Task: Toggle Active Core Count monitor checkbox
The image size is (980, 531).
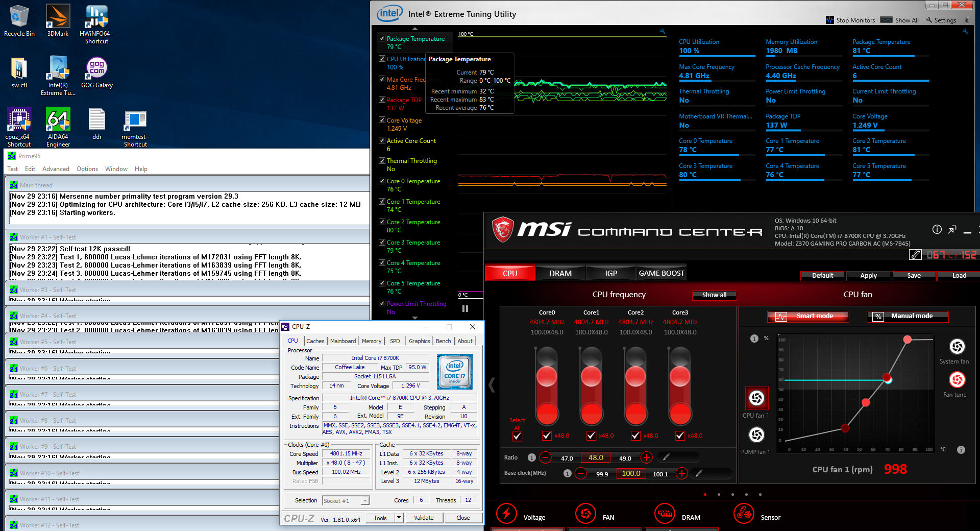Action: point(382,140)
